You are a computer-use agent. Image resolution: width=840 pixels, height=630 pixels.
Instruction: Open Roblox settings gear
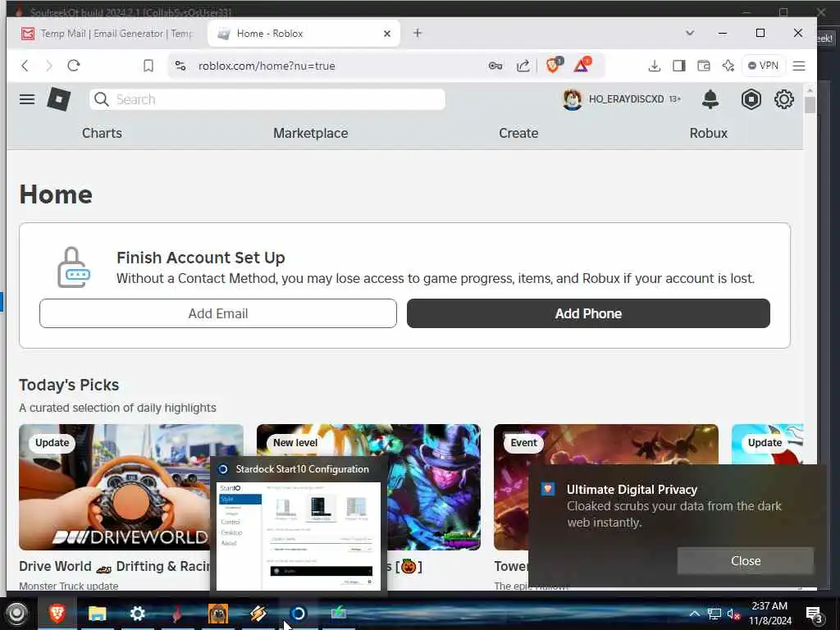(x=783, y=99)
